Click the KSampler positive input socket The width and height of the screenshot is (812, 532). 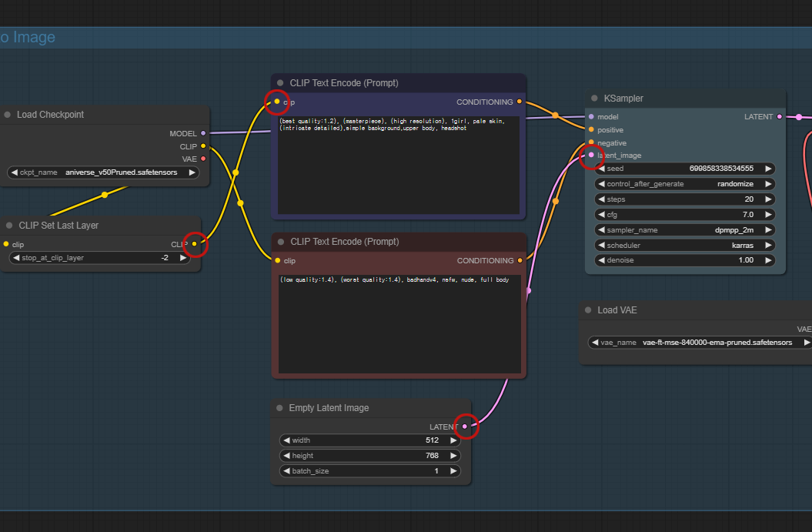pos(591,129)
